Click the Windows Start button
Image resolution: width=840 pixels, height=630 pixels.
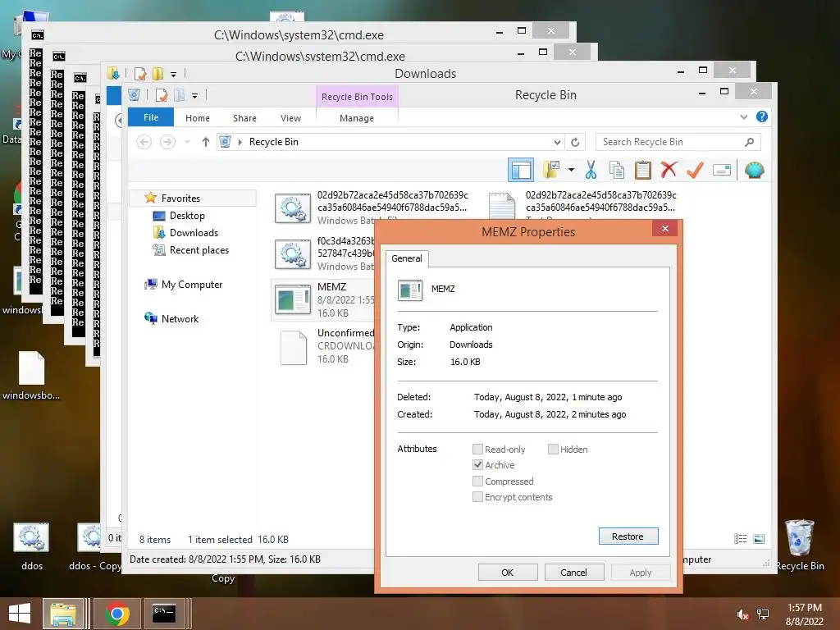click(x=20, y=614)
